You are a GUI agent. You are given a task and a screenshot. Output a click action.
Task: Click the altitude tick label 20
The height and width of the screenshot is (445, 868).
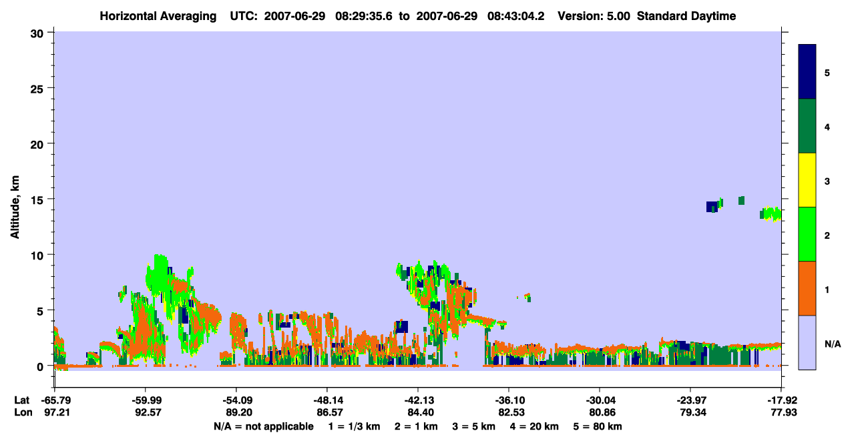click(x=37, y=143)
